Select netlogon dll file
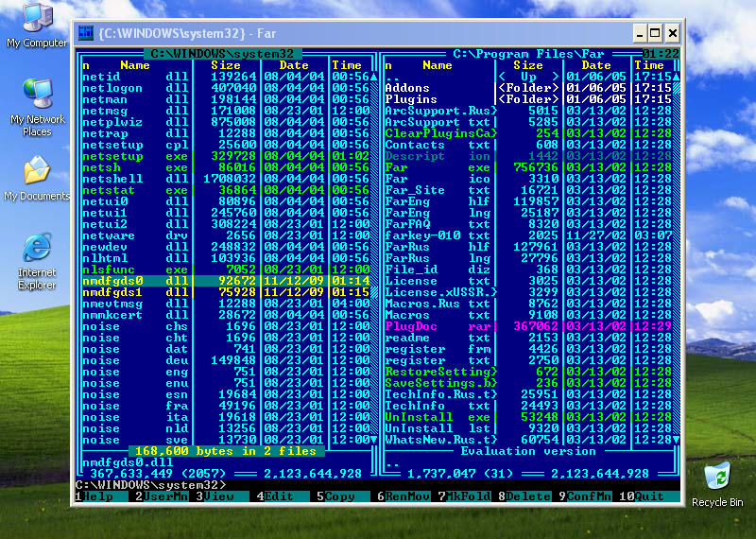This screenshot has height=539, width=756. 226,88
